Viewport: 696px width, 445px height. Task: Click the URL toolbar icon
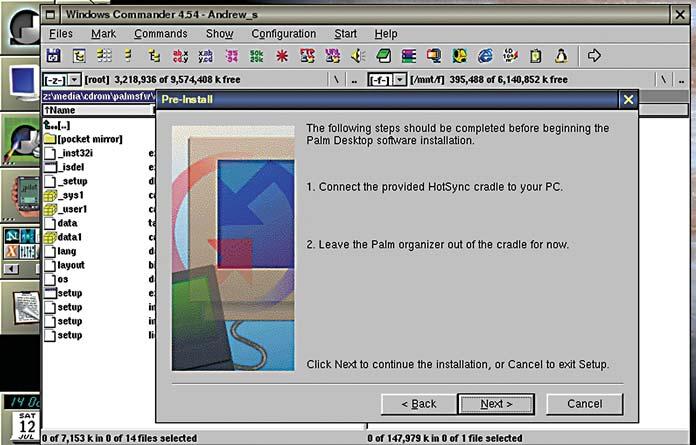332,56
